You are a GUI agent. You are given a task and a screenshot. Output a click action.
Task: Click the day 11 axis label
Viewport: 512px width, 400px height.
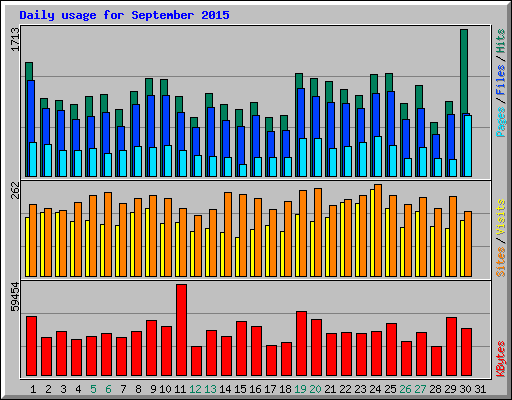click(180, 389)
